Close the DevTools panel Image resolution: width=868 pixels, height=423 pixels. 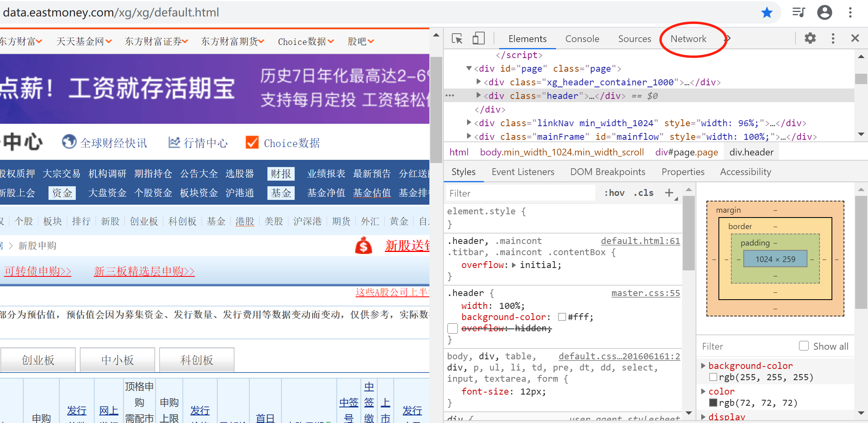click(x=855, y=38)
